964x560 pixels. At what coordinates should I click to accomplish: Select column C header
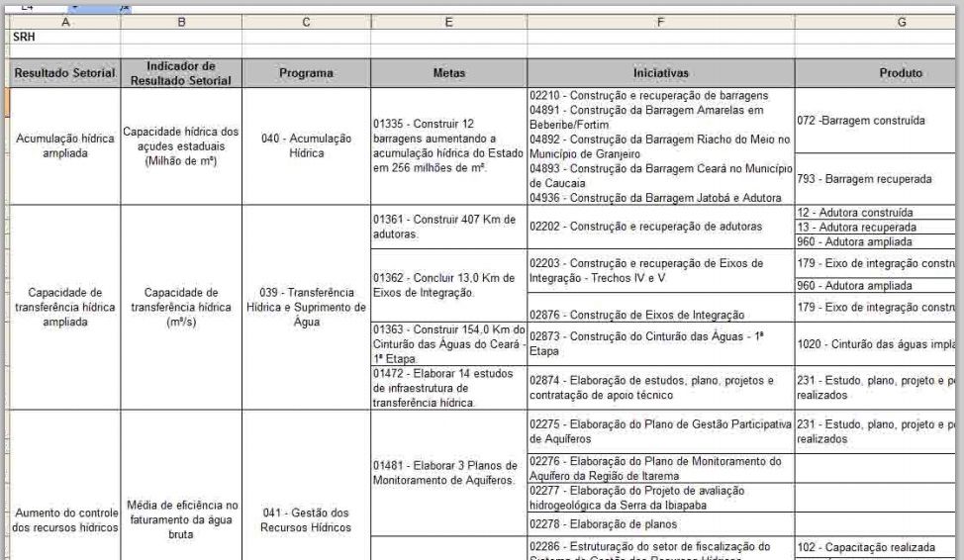(305, 20)
